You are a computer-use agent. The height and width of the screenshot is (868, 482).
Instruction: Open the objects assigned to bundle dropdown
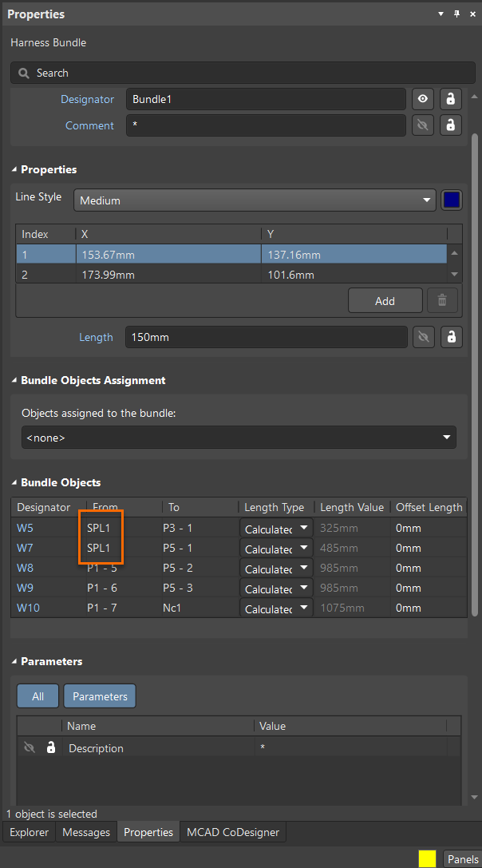pyautogui.click(x=239, y=438)
